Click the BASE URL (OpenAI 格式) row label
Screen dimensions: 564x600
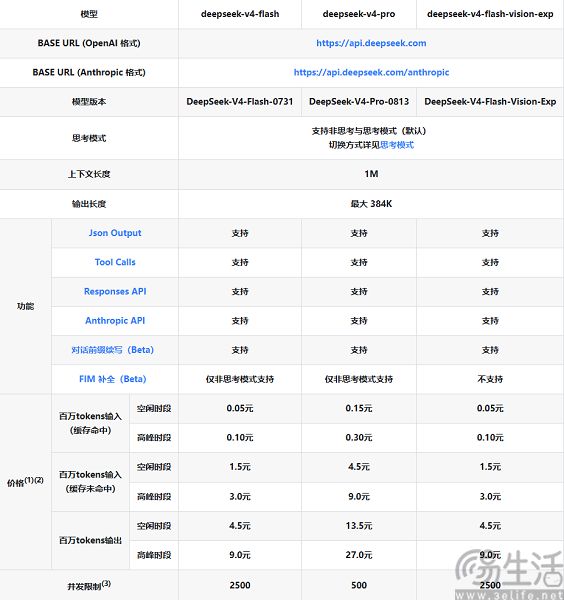tap(89, 43)
